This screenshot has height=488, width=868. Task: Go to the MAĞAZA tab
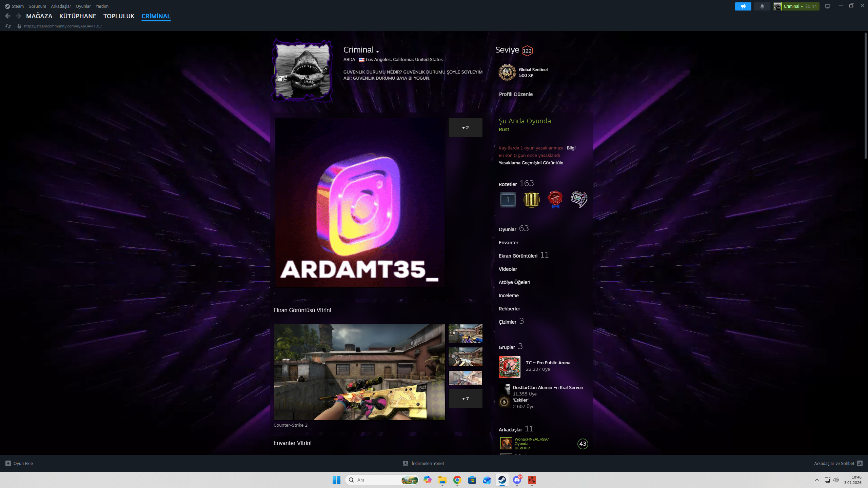[x=39, y=16]
